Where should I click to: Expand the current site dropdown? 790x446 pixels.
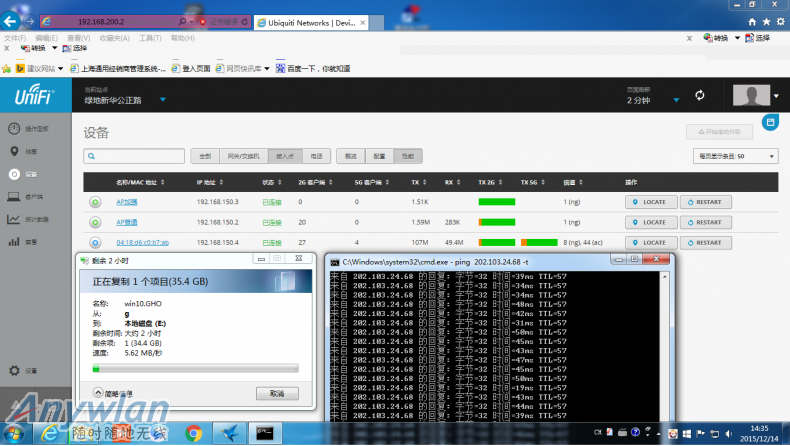click(x=163, y=100)
